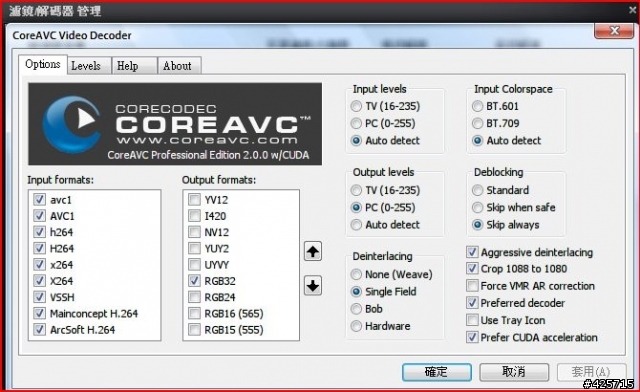
Task: Select Skip always deblocking
Action: click(477, 225)
